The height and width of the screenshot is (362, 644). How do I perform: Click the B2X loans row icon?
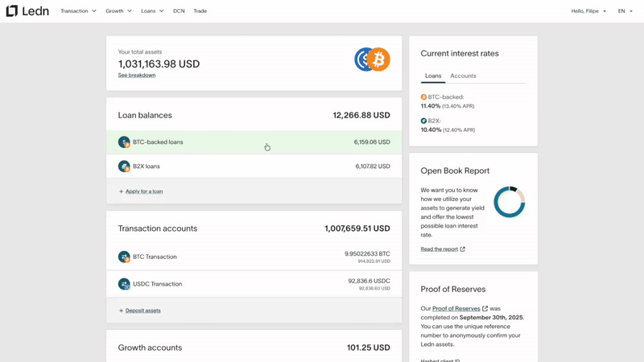pos(124,167)
